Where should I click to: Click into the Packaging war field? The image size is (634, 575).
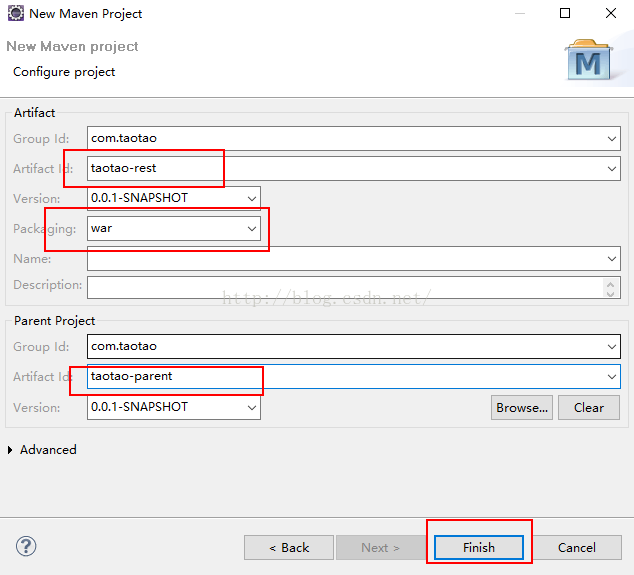[x=174, y=229]
